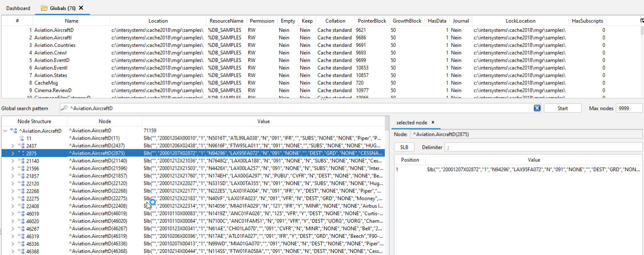
Task: Switch to the Dashboard tab
Action: tap(18, 8)
